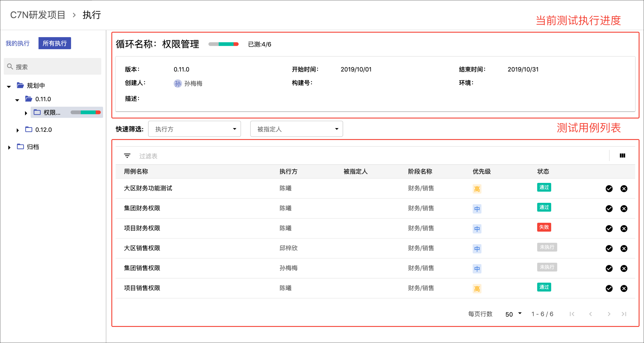This screenshot has height=343, width=644.
Task: Open test case 集团销售权限
Action: [x=142, y=268]
